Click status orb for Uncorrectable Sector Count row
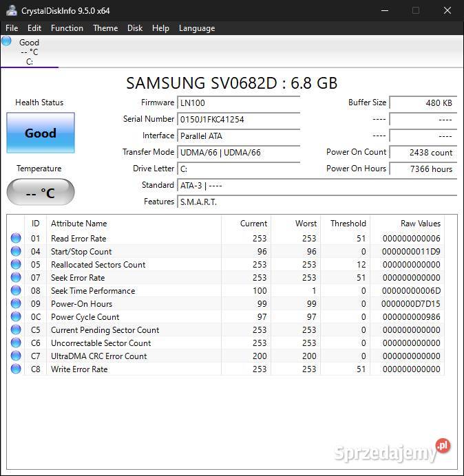464x476 pixels. 16,343
